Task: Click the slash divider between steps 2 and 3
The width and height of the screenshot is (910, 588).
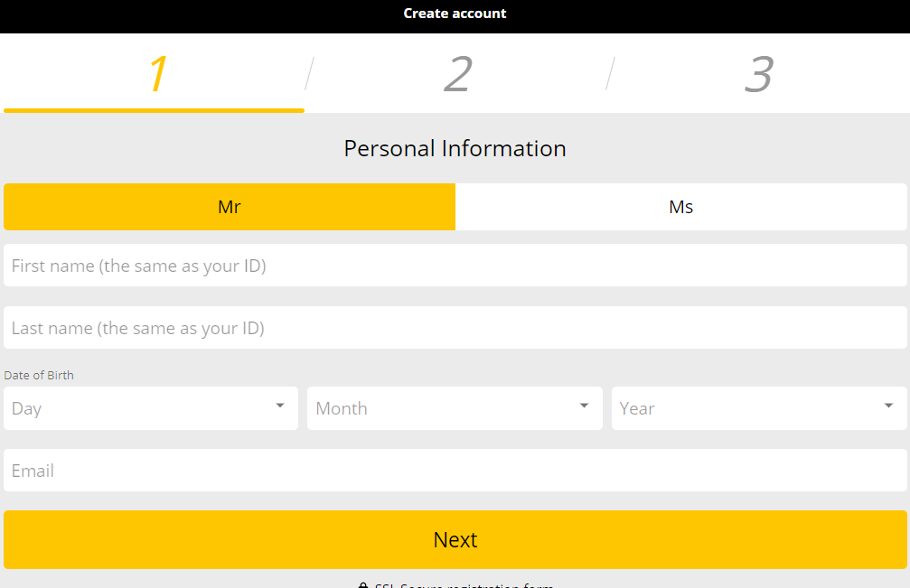Action: tap(610, 74)
